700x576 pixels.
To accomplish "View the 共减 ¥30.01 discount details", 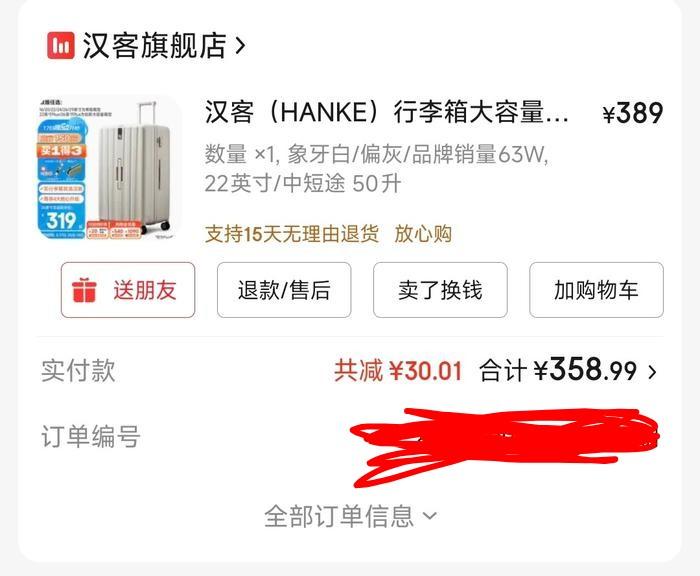I will 398,371.
